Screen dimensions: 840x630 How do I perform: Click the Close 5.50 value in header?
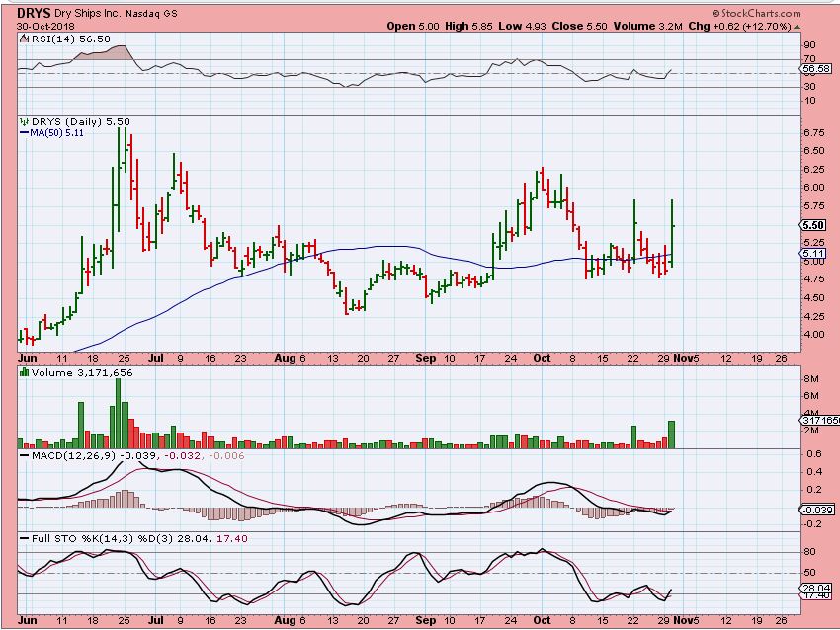click(580, 26)
